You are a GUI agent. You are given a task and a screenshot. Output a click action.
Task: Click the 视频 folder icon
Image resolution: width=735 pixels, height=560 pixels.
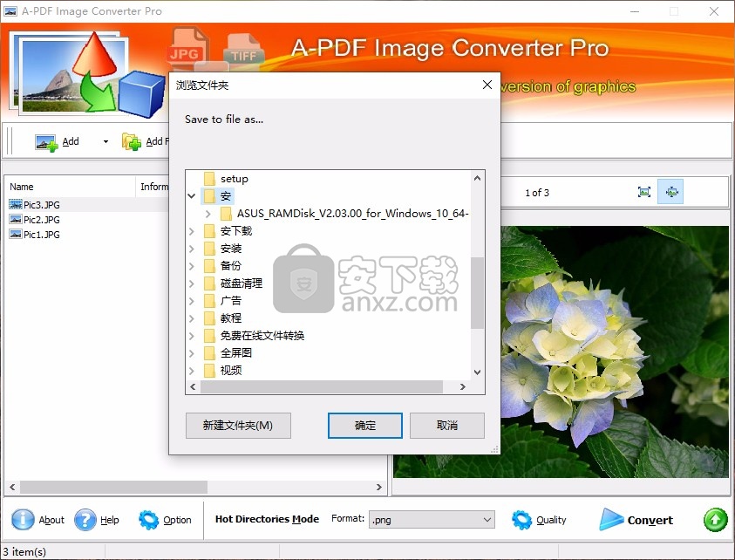click(x=210, y=371)
